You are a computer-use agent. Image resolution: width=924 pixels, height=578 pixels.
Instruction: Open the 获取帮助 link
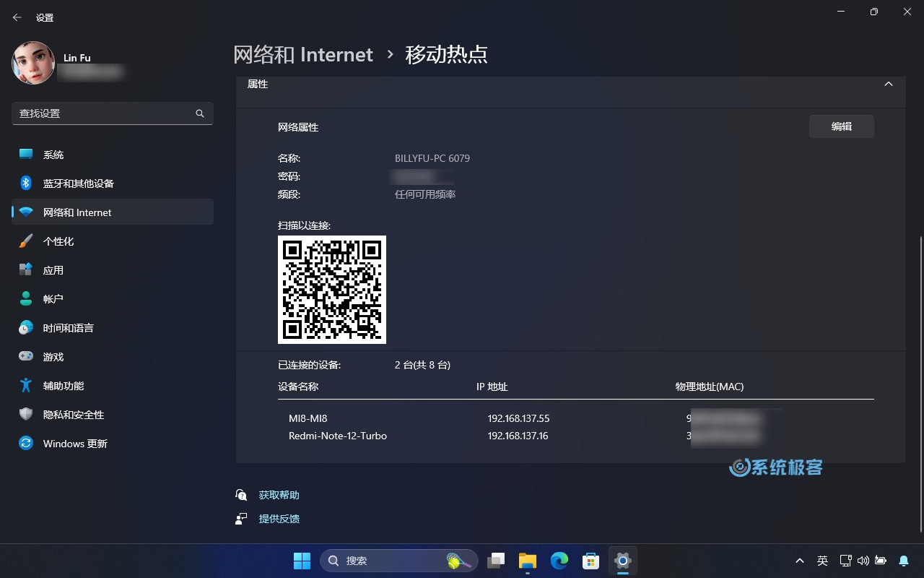click(279, 495)
